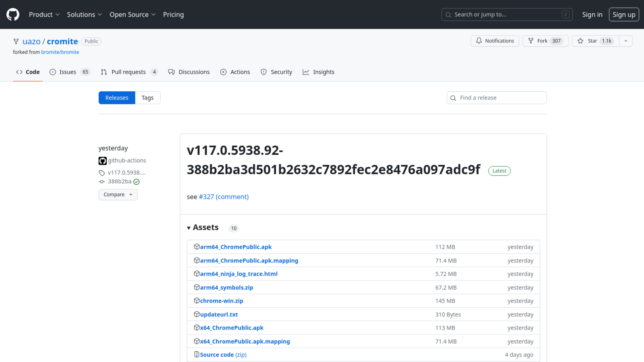Open the Compare dropdown

[118, 195]
